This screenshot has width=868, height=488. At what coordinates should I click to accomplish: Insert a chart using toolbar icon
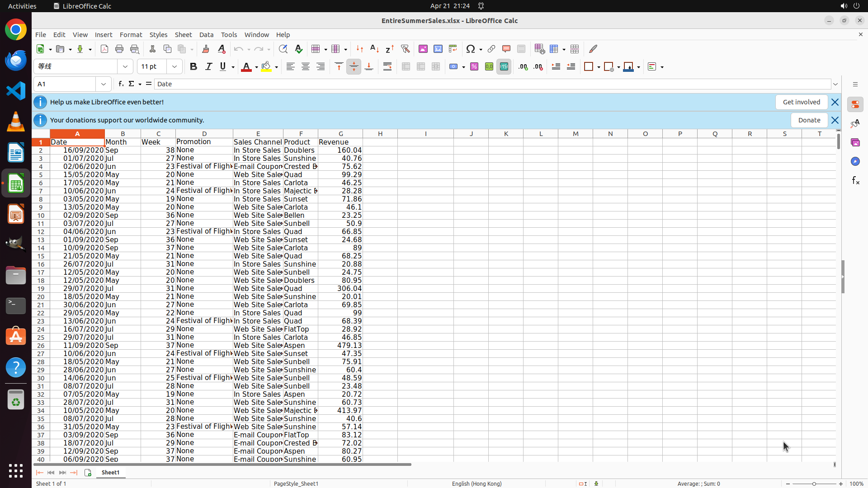(438, 49)
